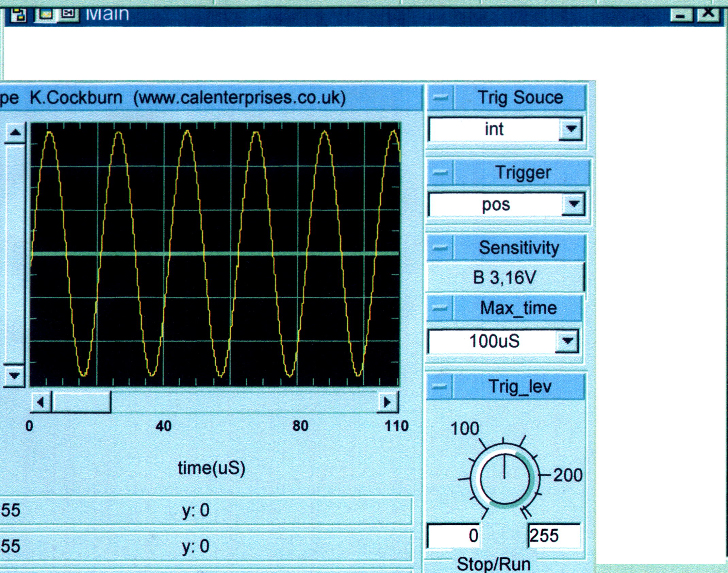Click the www.calenterprises.co.uk title text
Image resolution: width=728 pixels, height=573 pixels.
tap(240, 98)
